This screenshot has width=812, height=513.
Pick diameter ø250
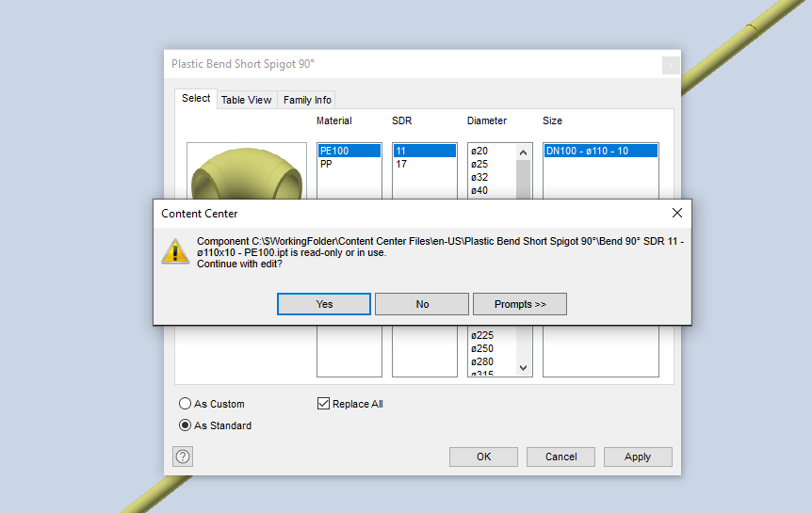(x=492, y=348)
